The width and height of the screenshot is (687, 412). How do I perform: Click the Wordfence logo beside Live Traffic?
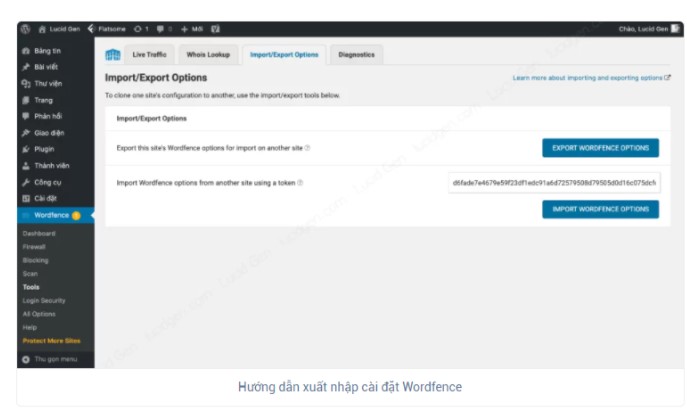click(x=113, y=54)
